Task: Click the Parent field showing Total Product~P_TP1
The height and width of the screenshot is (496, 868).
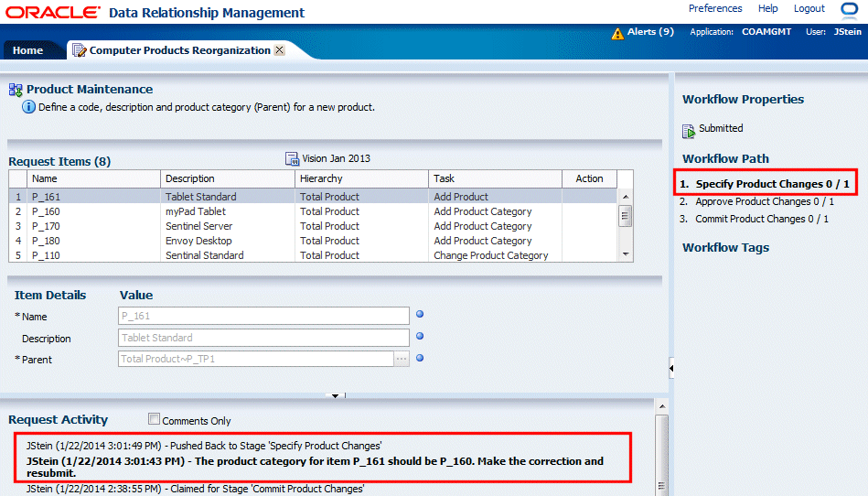Action: tap(256, 359)
